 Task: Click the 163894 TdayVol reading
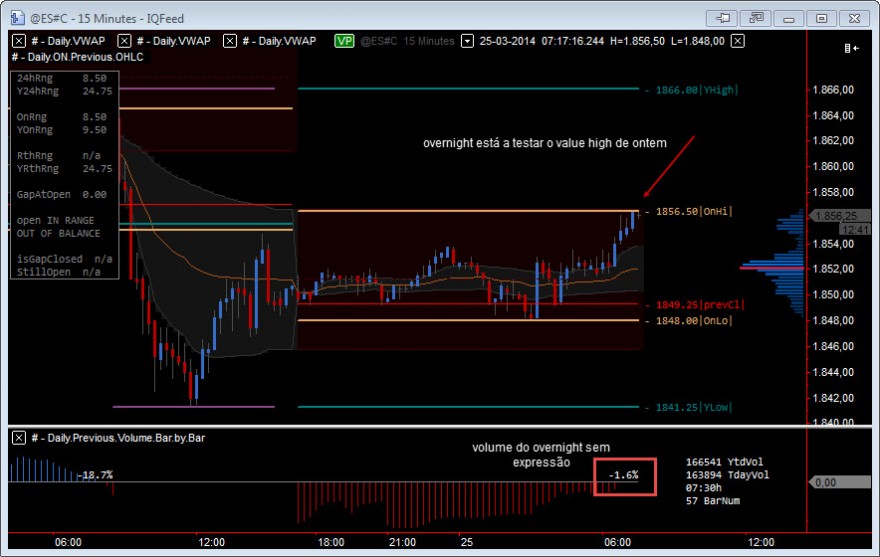coord(727,475)
